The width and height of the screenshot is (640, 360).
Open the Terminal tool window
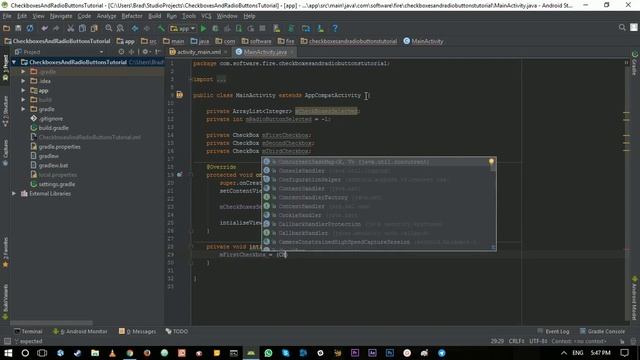28,331
